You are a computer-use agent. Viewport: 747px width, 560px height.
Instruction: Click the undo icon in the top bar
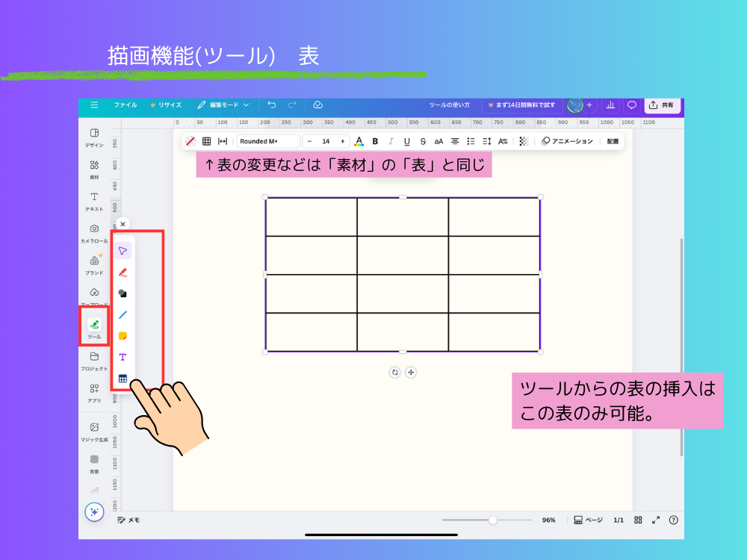tap(270, 105)
